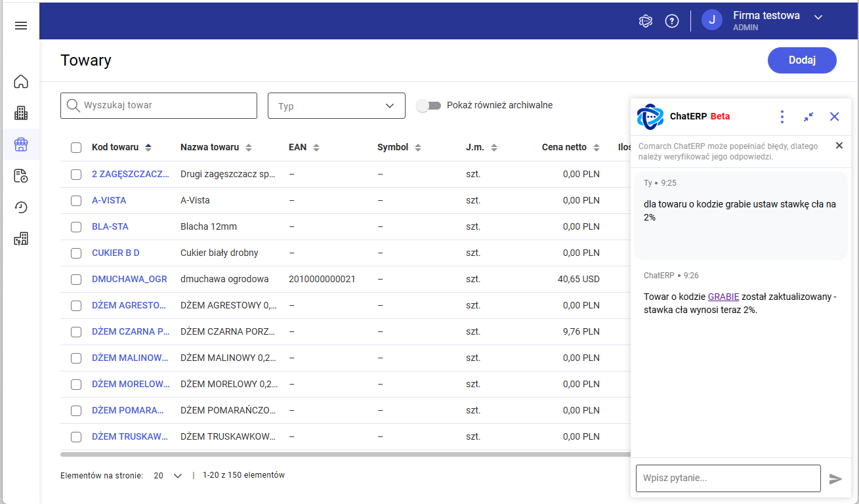Open the GRABIE link in chat

click(x=723, y=297)
